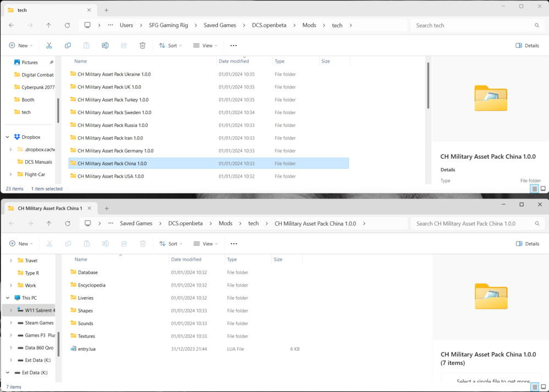Screen dimensions: 549x392
Task: Sort by Date modified in tech window
Action: pyautogui.click(x=234, y=61)
